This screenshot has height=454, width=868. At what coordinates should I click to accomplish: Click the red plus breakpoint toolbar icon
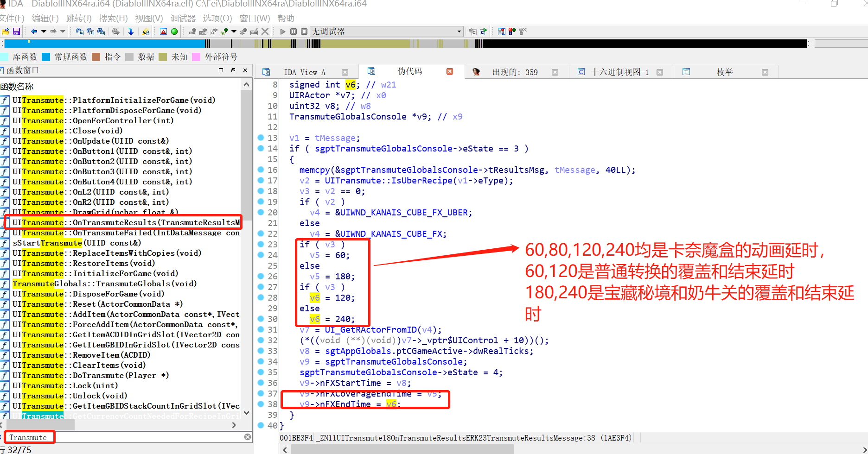pyautogui.click(x=512, y=32)
